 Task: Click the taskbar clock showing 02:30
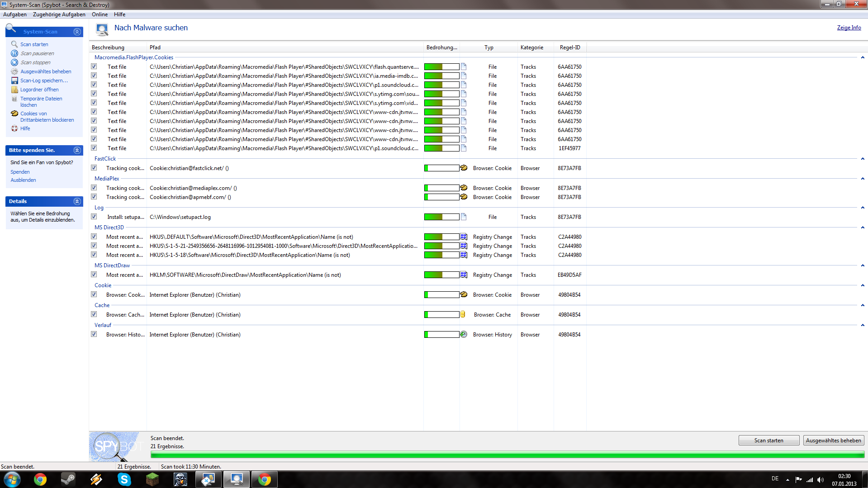[844, 480]
